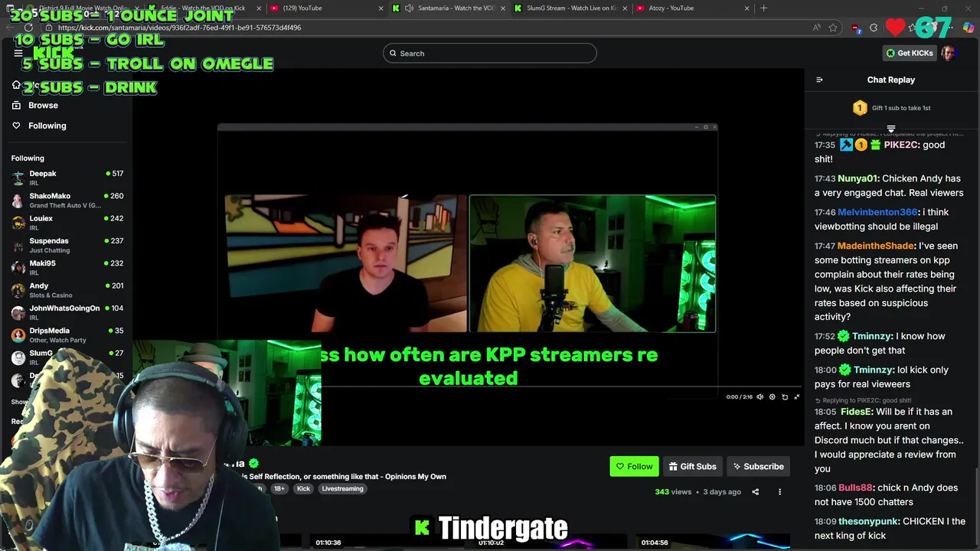Click Melvinbenton366 username in chat
This screenshot has width=980, height=551.
pos(877,212)
